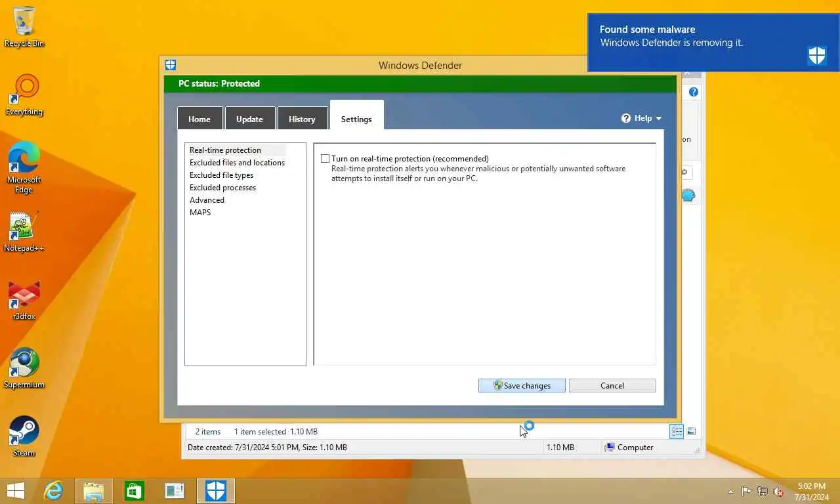The width and height of the screenshot is (840, 504).
Task: Switch to File Explorer on the taskbar
Action: point(94,490)
